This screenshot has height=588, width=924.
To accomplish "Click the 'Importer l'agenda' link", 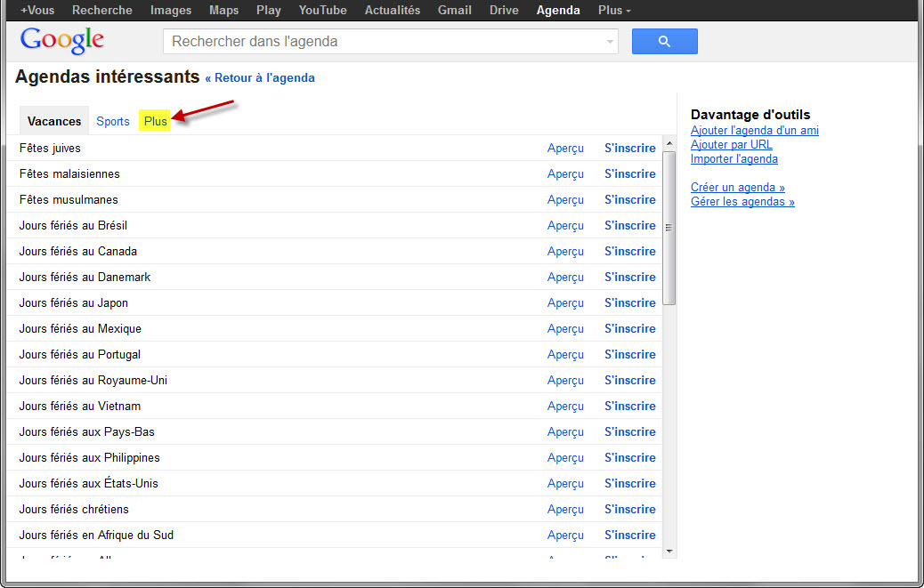I will tap(734, 158).
